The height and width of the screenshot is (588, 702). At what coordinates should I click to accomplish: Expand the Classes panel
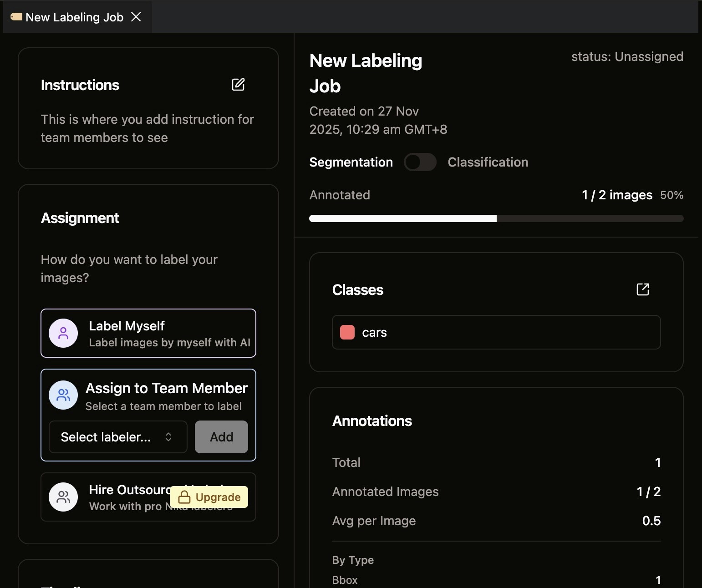click(x=357, y=289)
